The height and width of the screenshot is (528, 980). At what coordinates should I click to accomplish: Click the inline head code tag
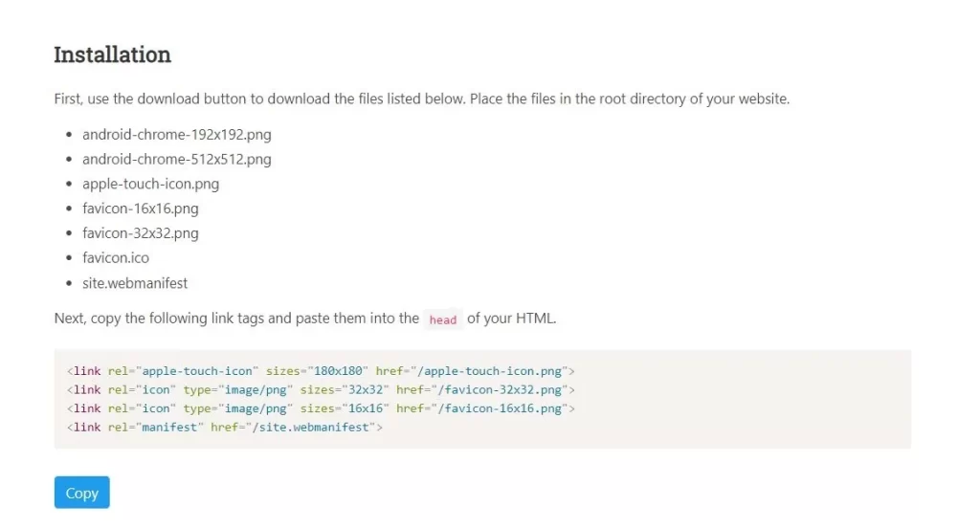pos(442,319)
